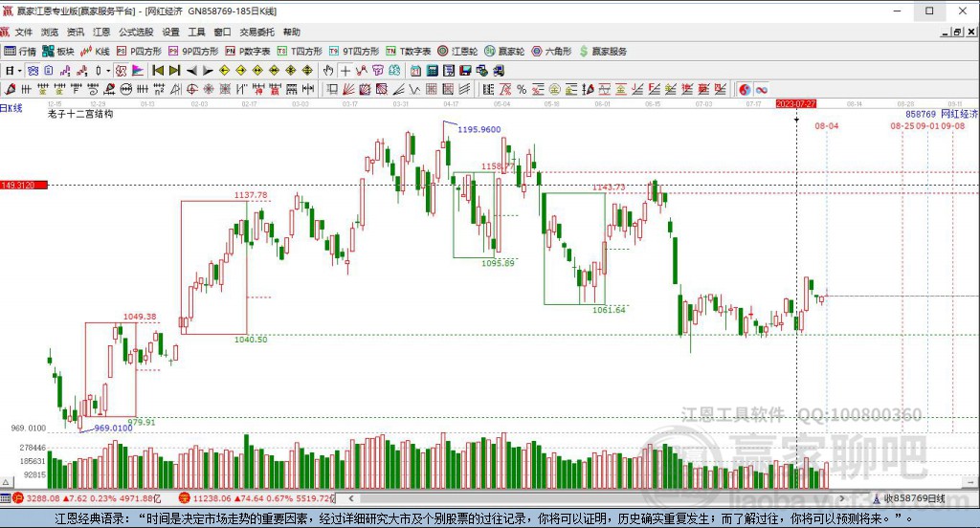This screenshot has height=528, width=980.
Task: Select the parallel lines drawing tool
Action: 464,90
